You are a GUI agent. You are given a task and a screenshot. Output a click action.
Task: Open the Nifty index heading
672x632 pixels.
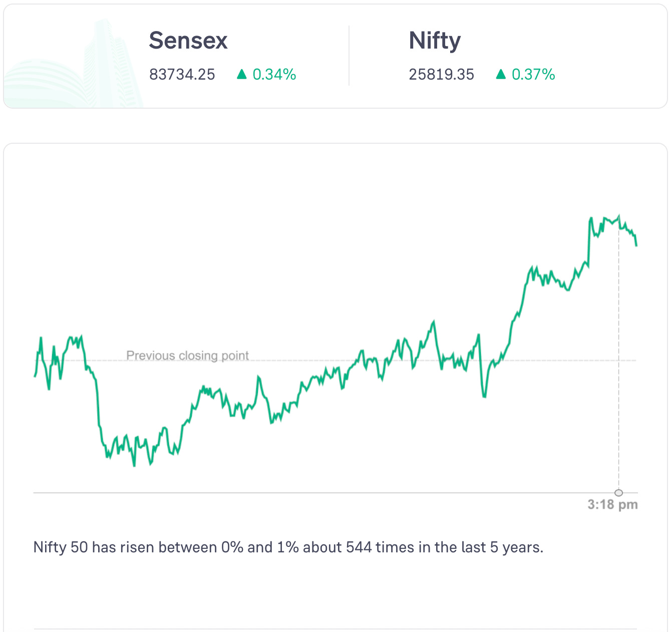point(435,41)
